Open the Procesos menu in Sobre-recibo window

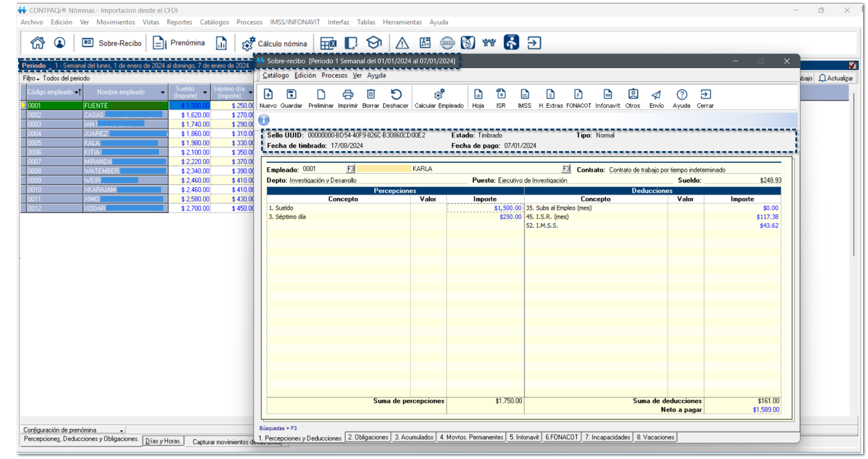click(x=334, y=75)
